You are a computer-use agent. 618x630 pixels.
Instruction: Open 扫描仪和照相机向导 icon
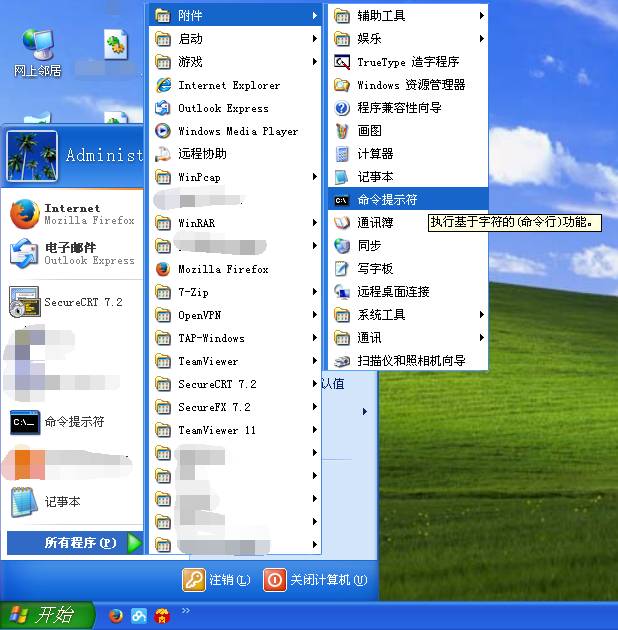(x=342, y=361)
